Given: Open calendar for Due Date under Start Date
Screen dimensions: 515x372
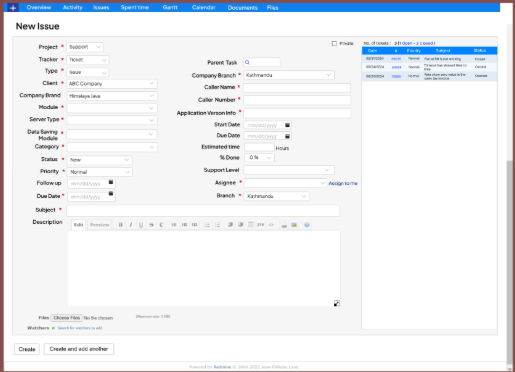Looking at the screenshot, I should point(287,136).
